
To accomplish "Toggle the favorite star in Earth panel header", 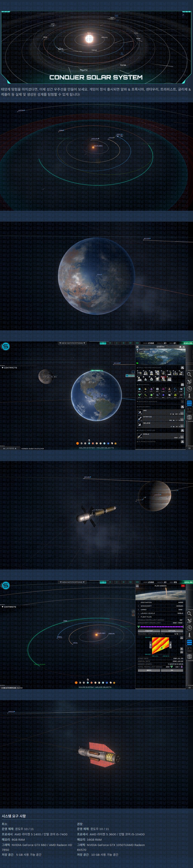I will 180,347.
